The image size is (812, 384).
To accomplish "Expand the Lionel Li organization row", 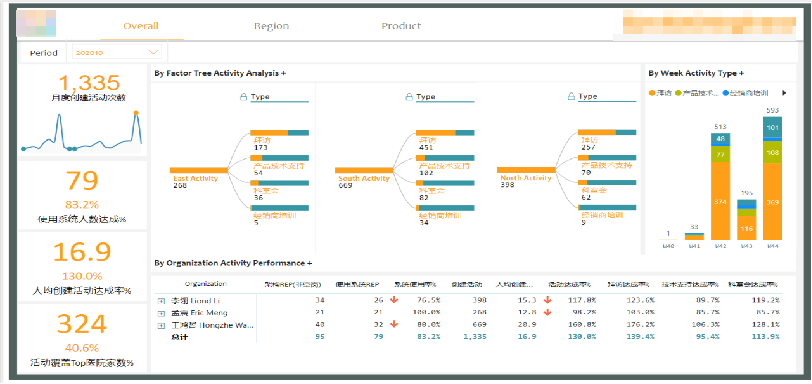I will [161, 301].
